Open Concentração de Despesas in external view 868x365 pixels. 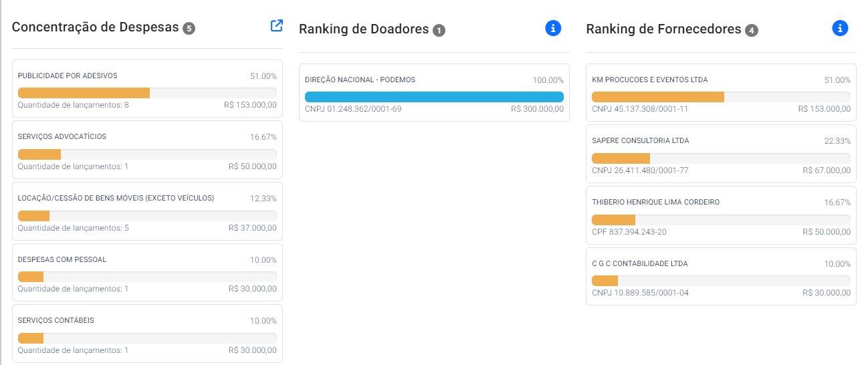click(276, 26)
